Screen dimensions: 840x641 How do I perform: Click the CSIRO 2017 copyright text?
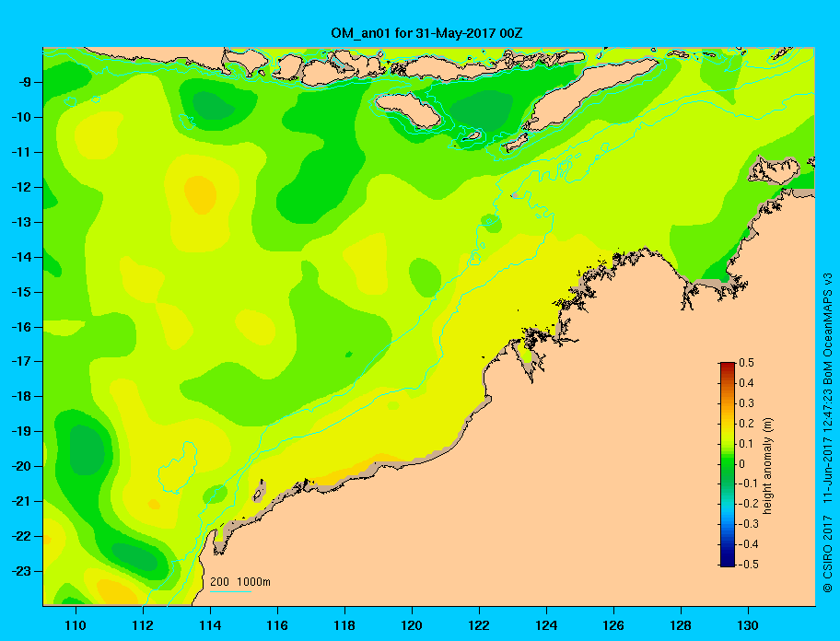[828, 554]
